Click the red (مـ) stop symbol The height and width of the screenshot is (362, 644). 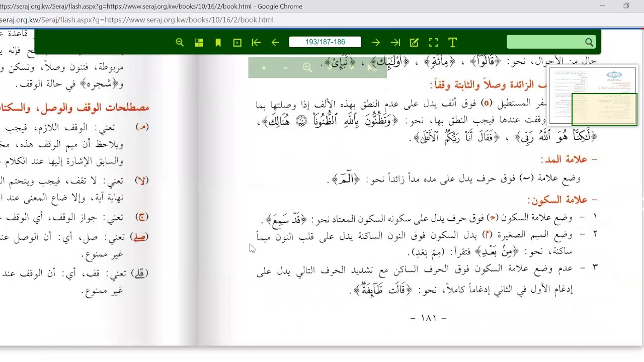click(142, 127)
